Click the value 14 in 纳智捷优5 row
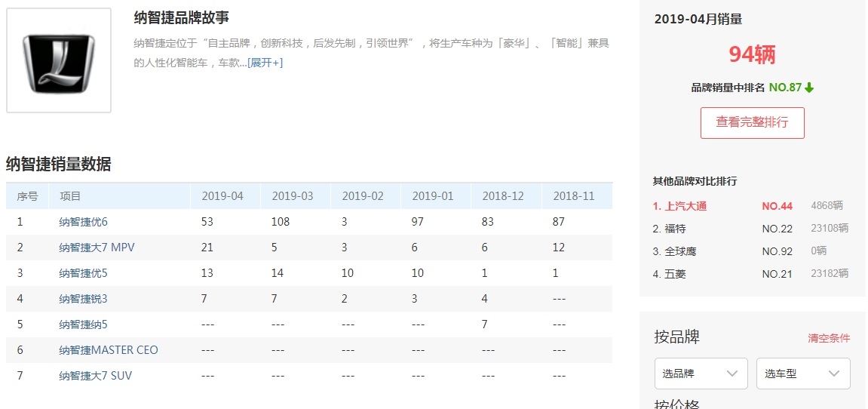Viewport: 868px width, 409px height. click(x=278, y=272)
